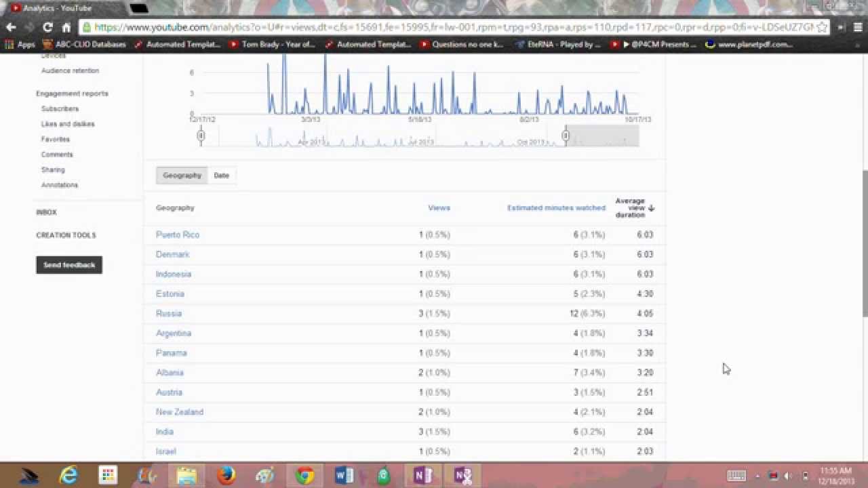Open India geography details
Image resolution: width=868 pixels, height=488 pixels.
165,431
